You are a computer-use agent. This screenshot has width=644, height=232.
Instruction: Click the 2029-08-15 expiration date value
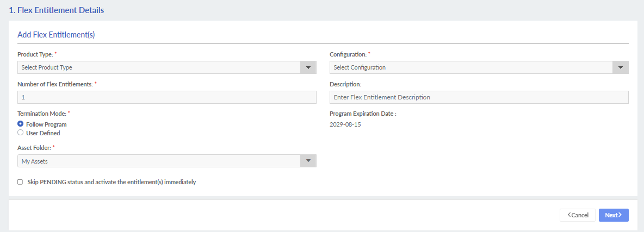click(345, 124)
